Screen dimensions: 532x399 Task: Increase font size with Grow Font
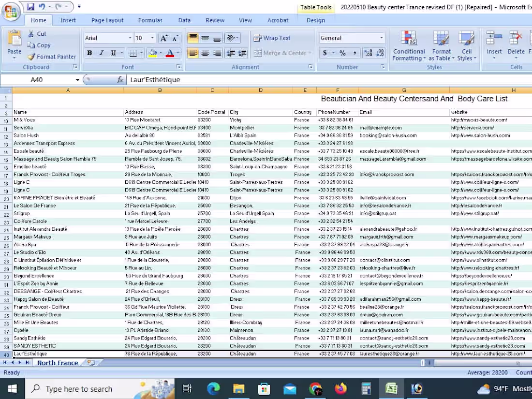tap(164, 38)
